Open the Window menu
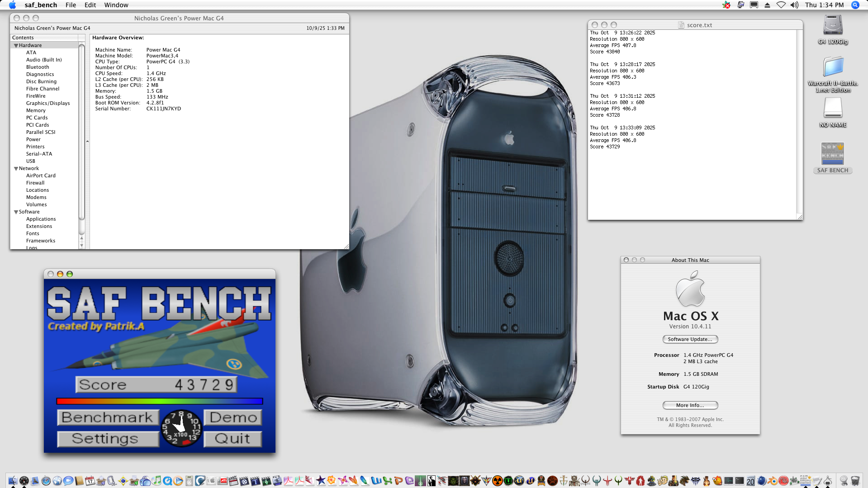The width and height of the screenshot is (868, 488). click(x=116, y=5)
